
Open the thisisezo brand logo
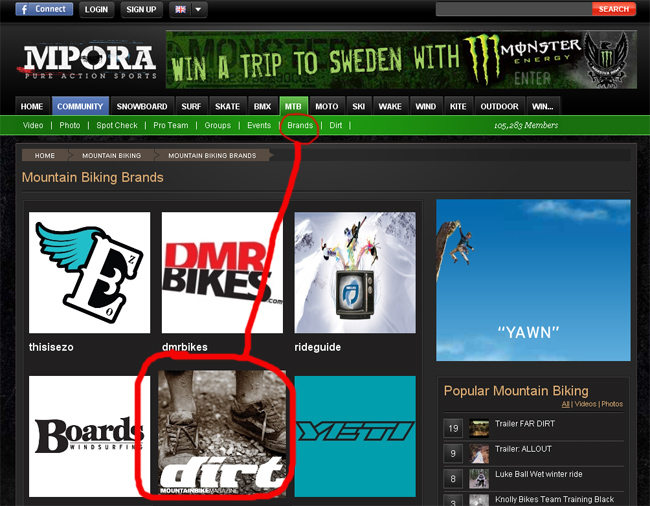pyautogui.click(x=89, y=272)
